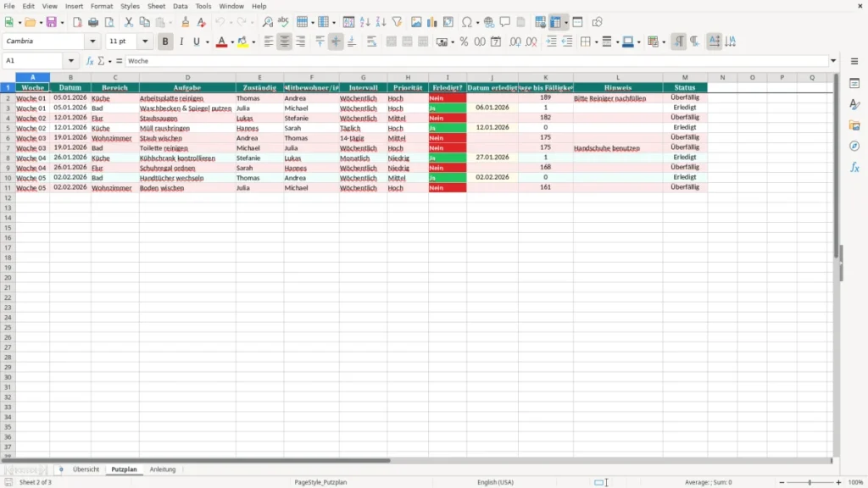Open the Data menu
868x488 pixels.
click(x=181, y=6)
